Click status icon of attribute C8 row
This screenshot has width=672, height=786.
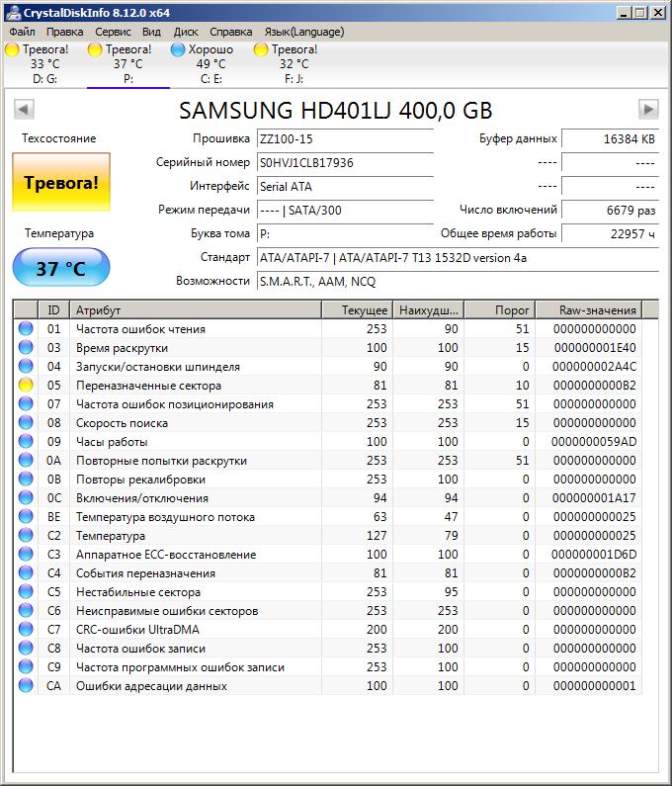tap(26, 649)
